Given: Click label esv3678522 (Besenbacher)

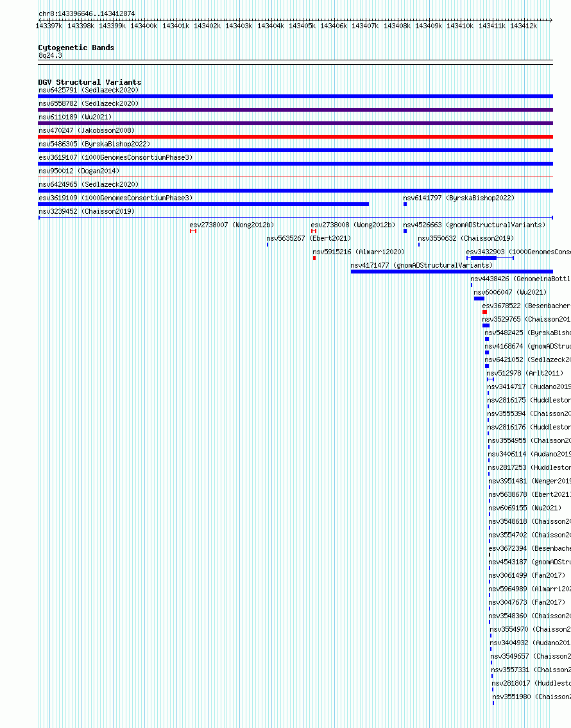Looking at the screenshot, I should (x=527, y=306).
